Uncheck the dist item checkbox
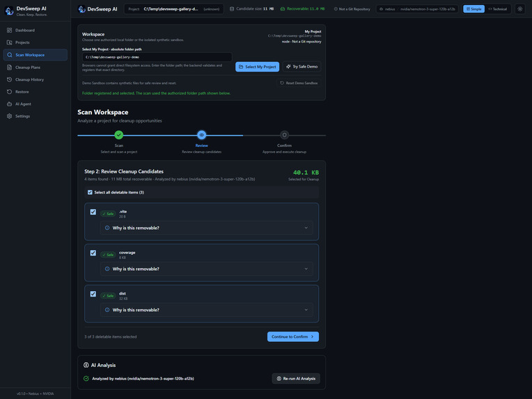The height and width of the screenshot is (399, 532). pos(93,294)
